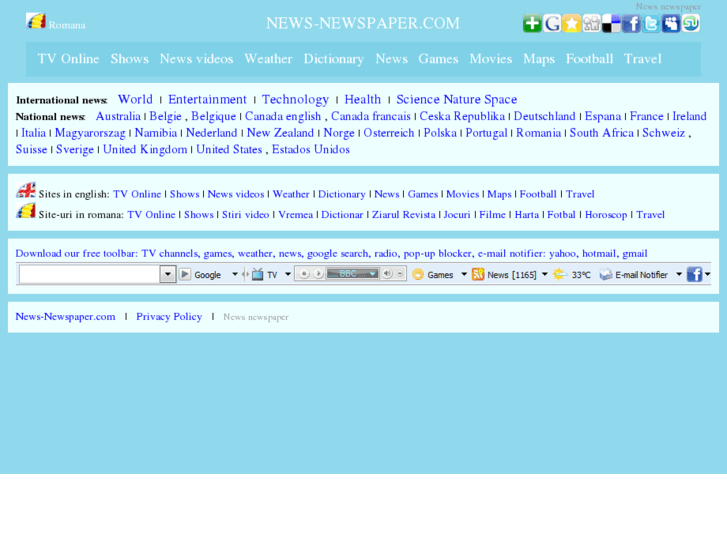The width and height of the screenshot is (727, 545).
Task: Open Football in the top navigation bar
Action: click(589, 59)
